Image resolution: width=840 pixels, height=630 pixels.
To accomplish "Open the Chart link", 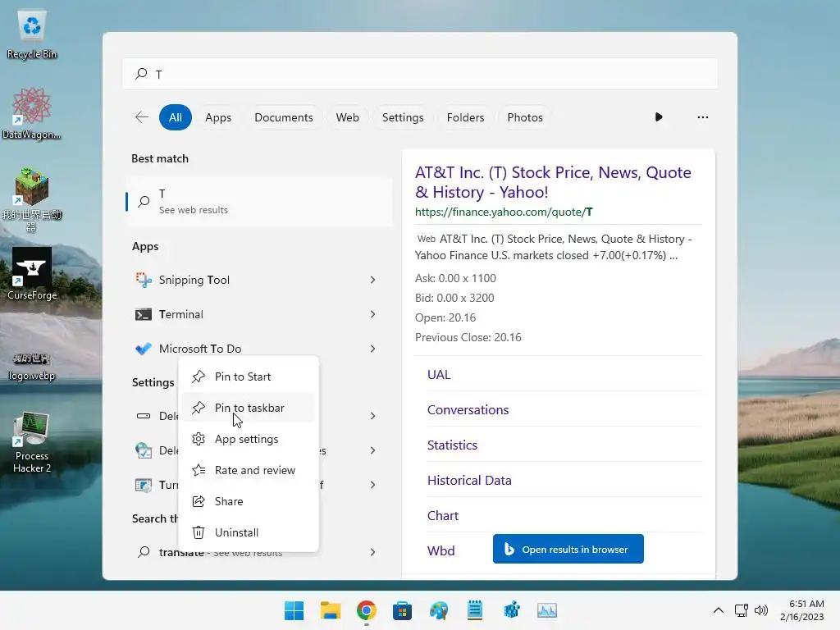I will tap(442, 516).
